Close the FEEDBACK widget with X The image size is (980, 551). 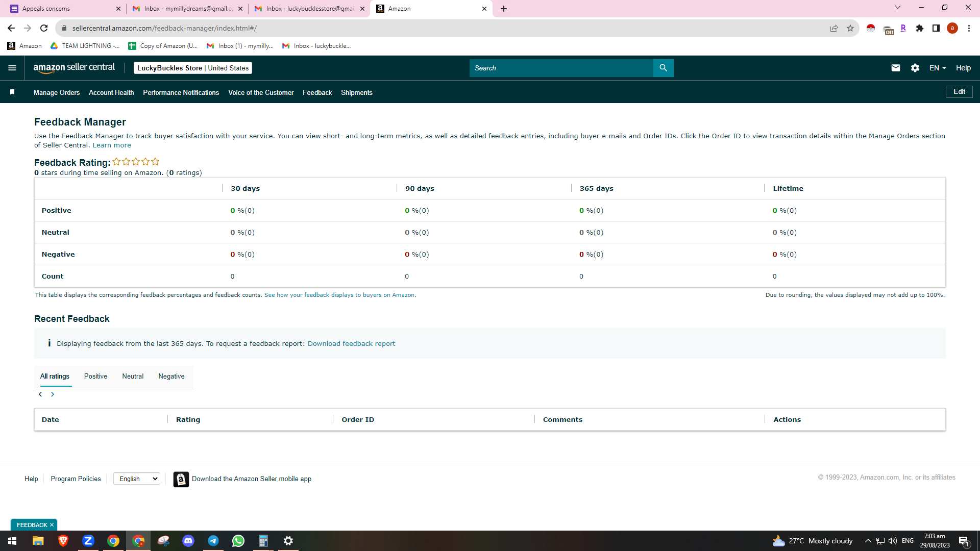pyautogui.click(x=52, y=525)
